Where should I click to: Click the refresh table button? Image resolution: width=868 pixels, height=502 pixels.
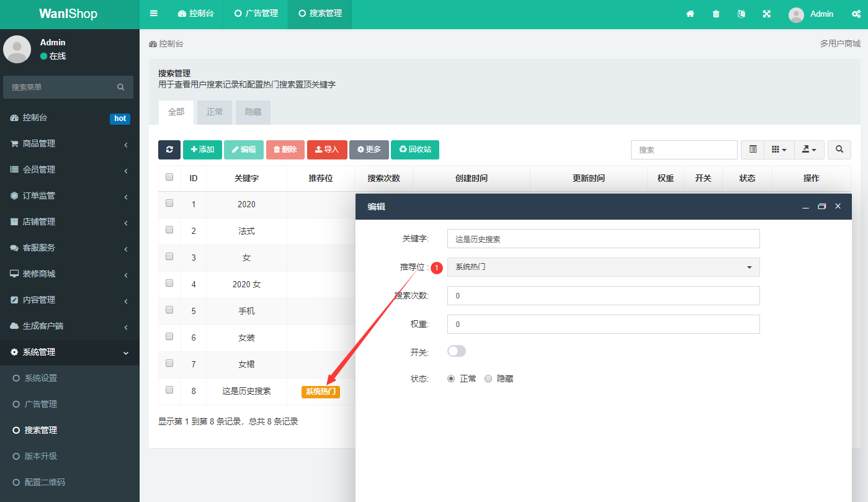point(169,150)
